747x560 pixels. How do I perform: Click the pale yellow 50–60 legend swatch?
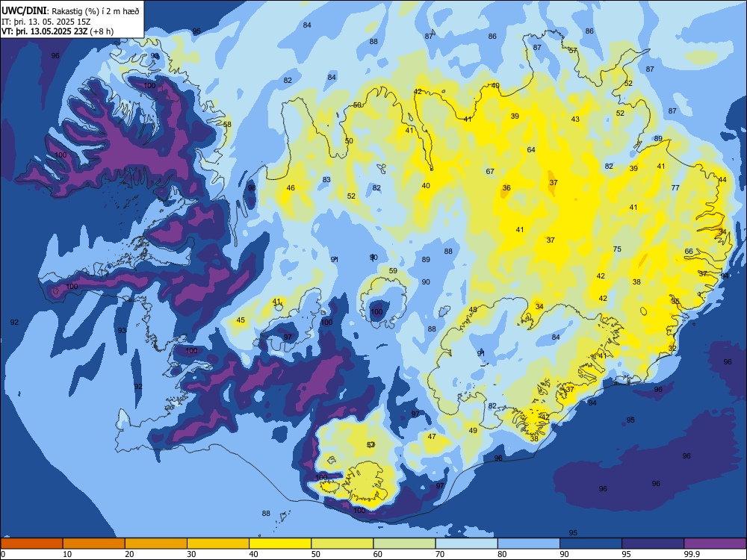coord(342,544)
